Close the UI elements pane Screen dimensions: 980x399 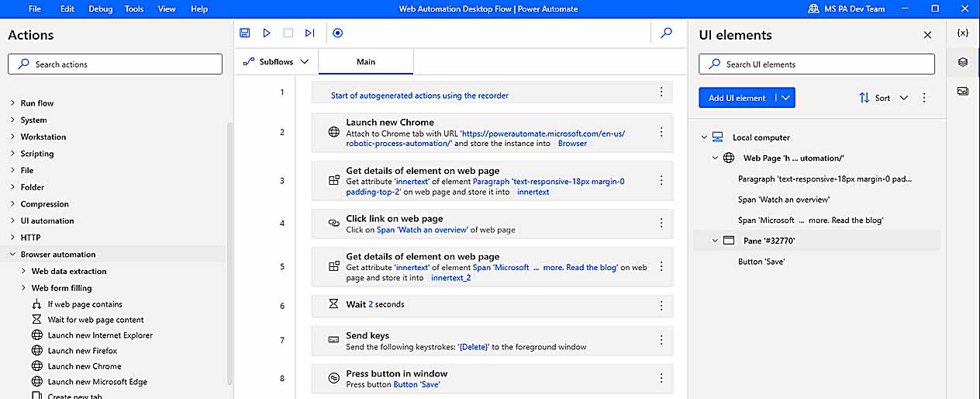(x=927, y=35)
